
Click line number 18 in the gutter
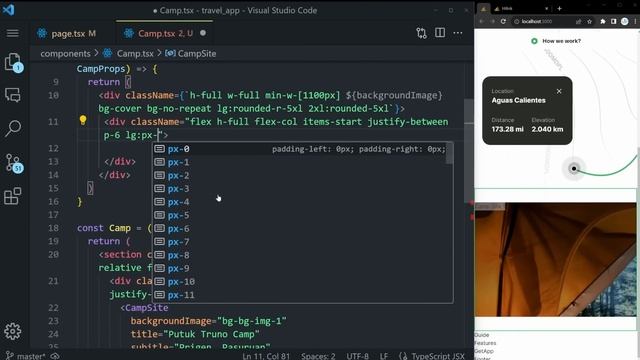tap(53, 228)
